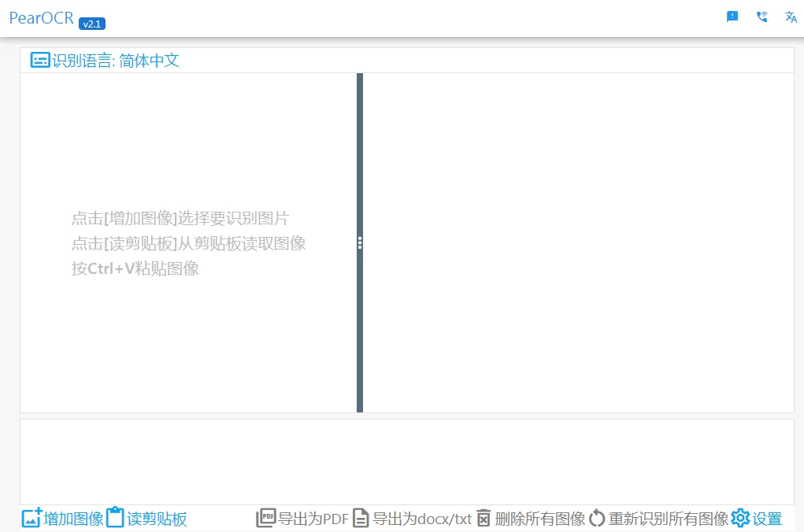Open the phone contact icon

[761, 17]
